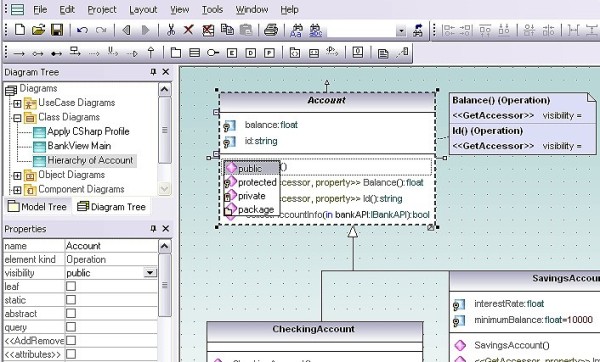Select BankView Main diagram in tree
The width and height of the screenshot is (600, 362).
[79, 146]
